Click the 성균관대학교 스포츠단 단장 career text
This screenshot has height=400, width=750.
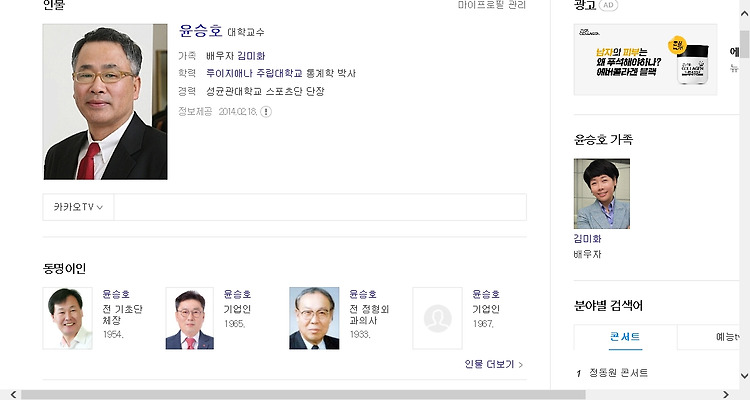click(265, 91)
